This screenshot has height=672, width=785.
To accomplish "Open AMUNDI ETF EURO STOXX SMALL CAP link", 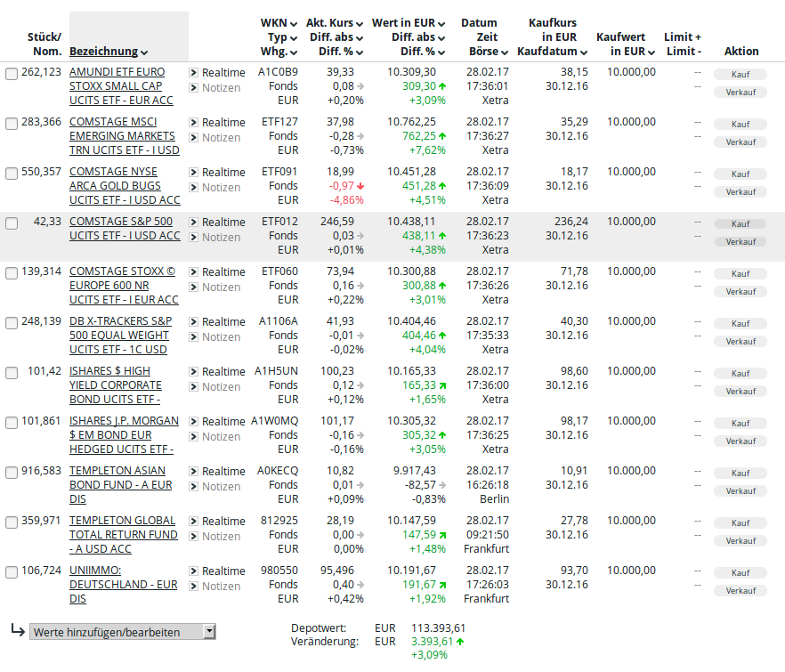I will pos(121,86).
